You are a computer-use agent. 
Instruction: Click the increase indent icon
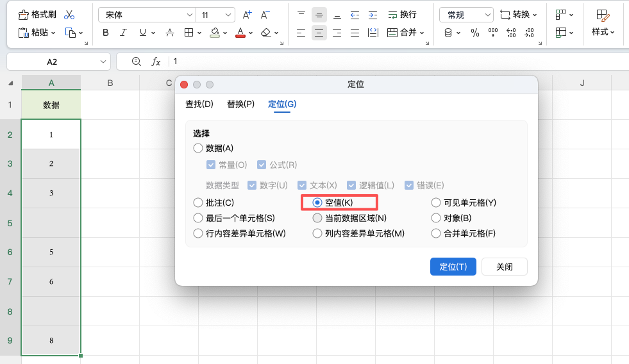click(x=373, y=15)
